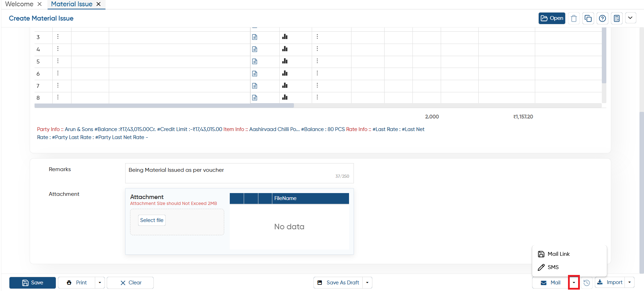Click the delete trash icon in header
This screenshot has height=291, width=644.
click(x=574, y=18)
